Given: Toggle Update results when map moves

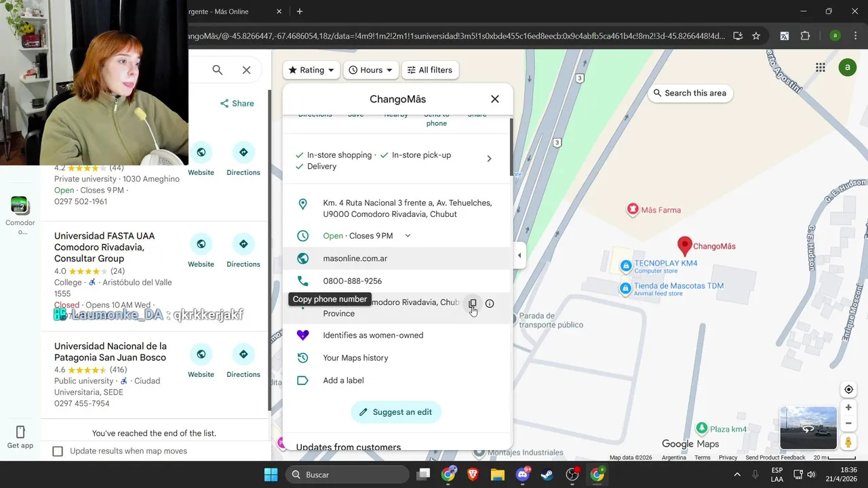Looking at the screenshot, I should (58, 451).
